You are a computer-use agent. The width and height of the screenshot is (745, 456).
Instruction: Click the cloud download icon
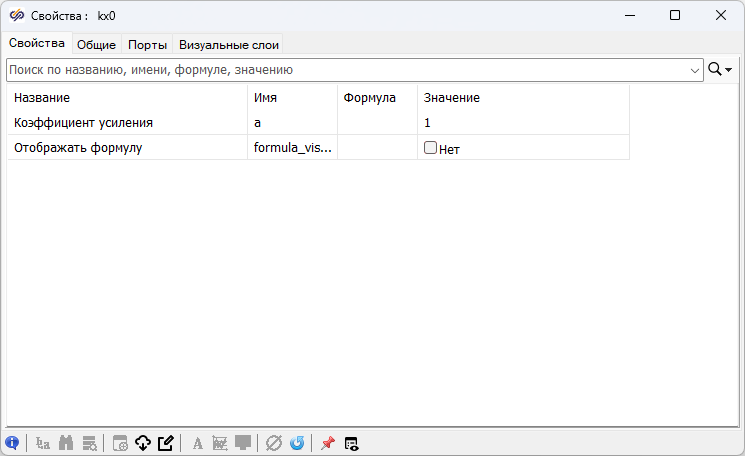pyautogui.click(x=142, y=443)
